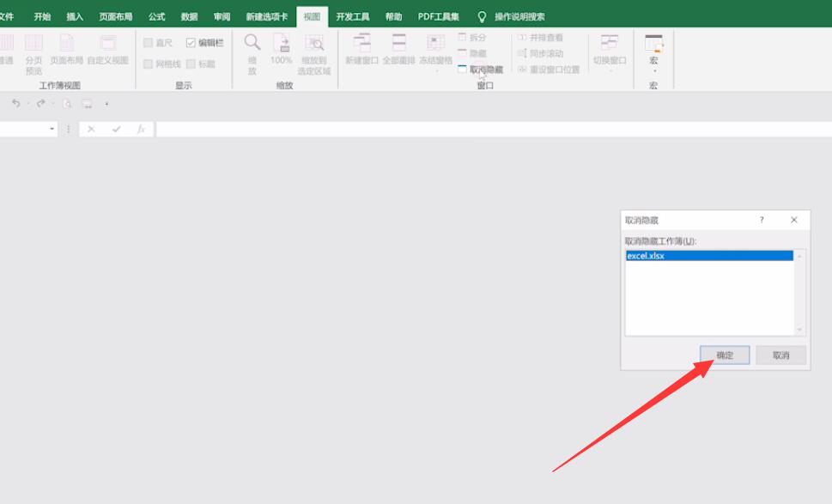Click the formula bar cancel X icon
832x504 pixels.
[x=91, y=129]
